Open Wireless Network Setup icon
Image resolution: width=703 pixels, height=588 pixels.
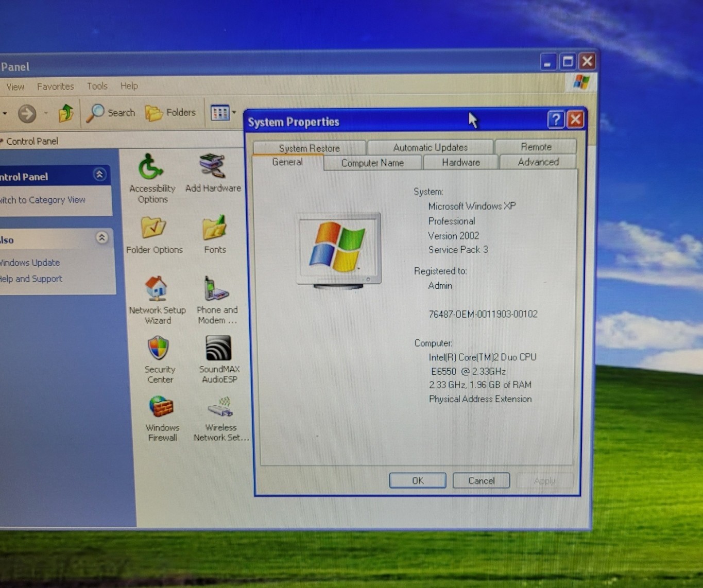pos(221,419)
